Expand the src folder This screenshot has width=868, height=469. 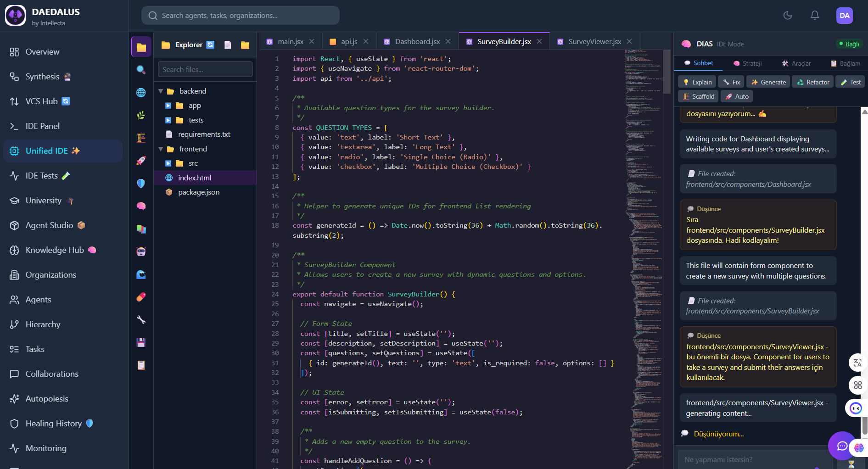168,163
